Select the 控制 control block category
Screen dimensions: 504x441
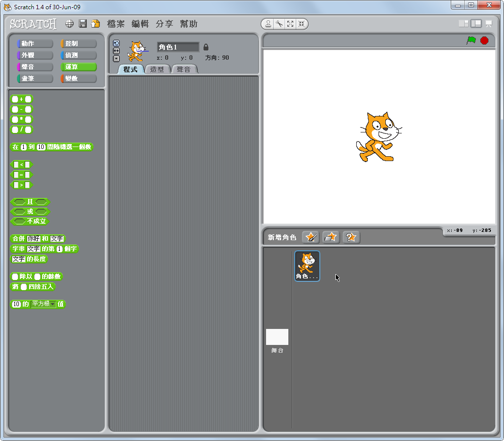pyautogui.click(x=79, y=44)
